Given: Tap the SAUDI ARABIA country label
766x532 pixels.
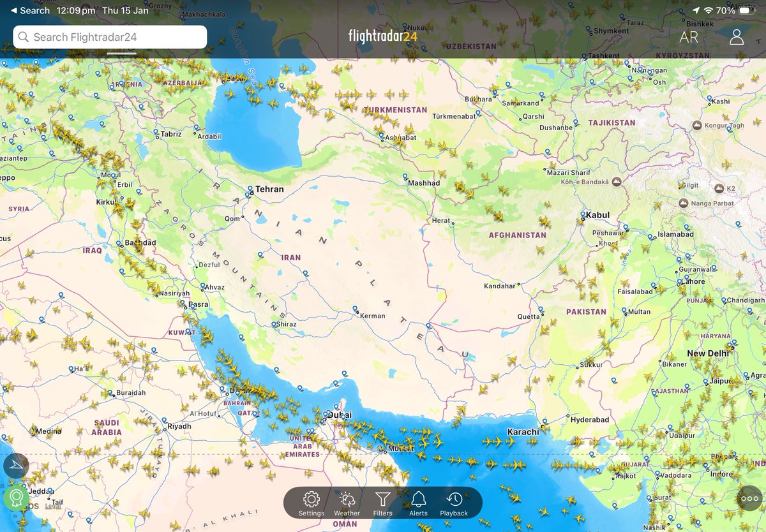Looking at the screenshot, I should click(x=107, y=427).
